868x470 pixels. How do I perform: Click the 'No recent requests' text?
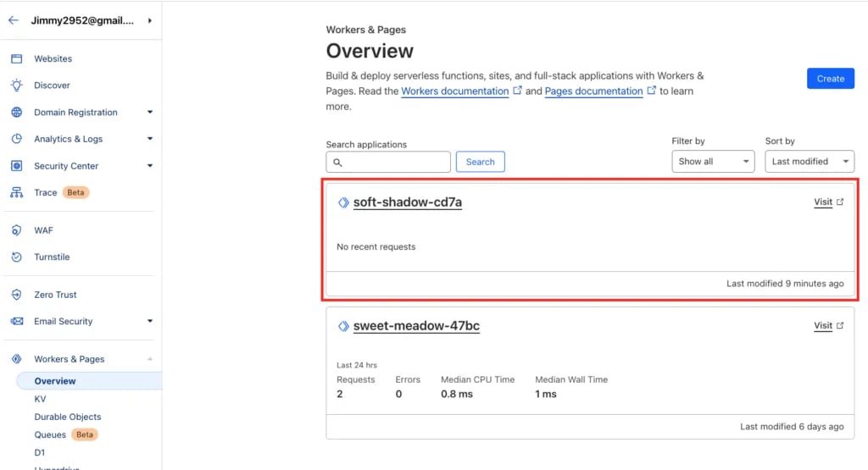tap(376, 246)
